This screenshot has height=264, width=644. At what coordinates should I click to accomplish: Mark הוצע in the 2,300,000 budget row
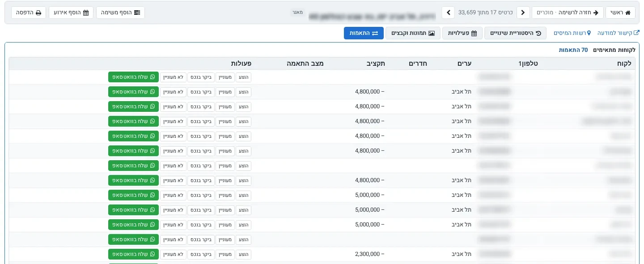(244, 255)
